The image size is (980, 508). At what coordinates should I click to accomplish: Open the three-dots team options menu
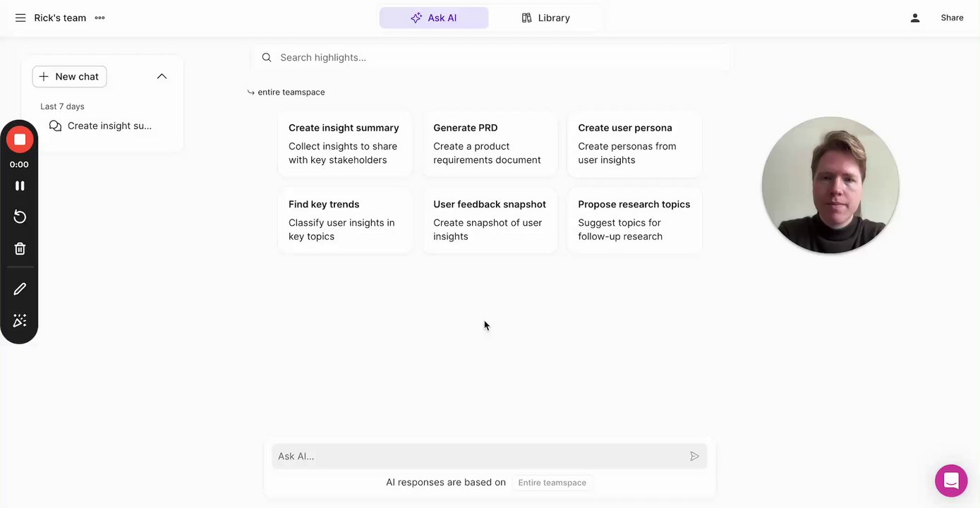(99, 18)
